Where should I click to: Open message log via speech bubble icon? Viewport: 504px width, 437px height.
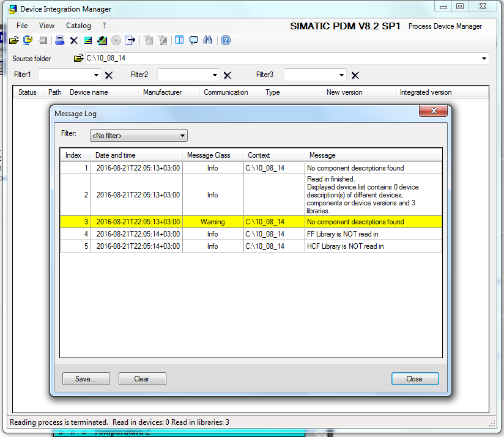(193, 40)
